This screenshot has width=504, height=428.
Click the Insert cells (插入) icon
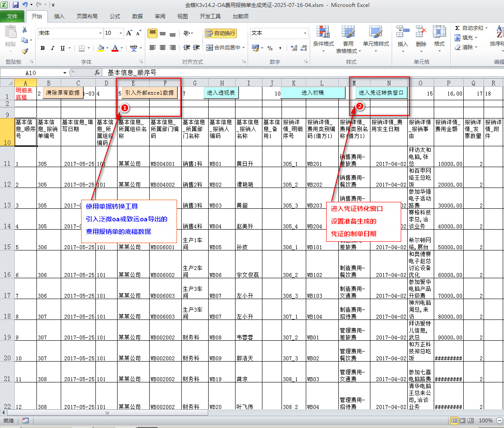click(x=403, y=32)
